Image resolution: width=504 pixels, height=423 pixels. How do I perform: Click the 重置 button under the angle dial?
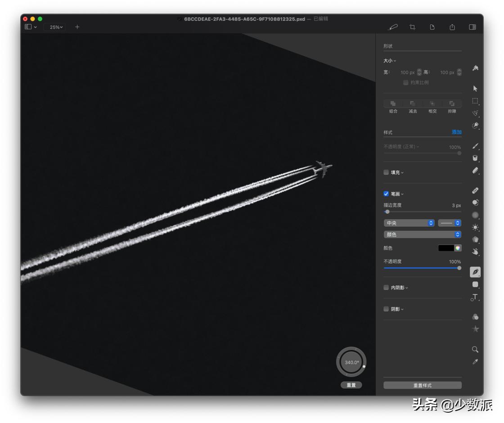click(x=351, y=385)
